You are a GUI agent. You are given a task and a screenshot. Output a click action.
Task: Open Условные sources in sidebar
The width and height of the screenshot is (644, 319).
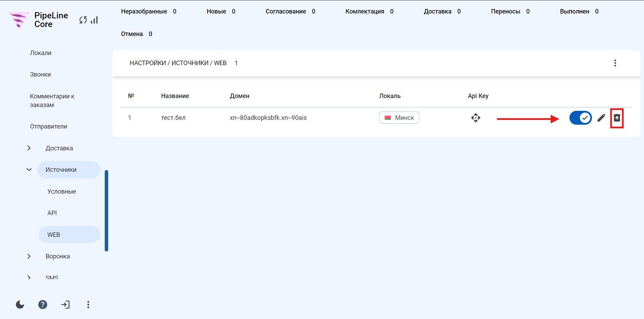[x=62, y=192]
